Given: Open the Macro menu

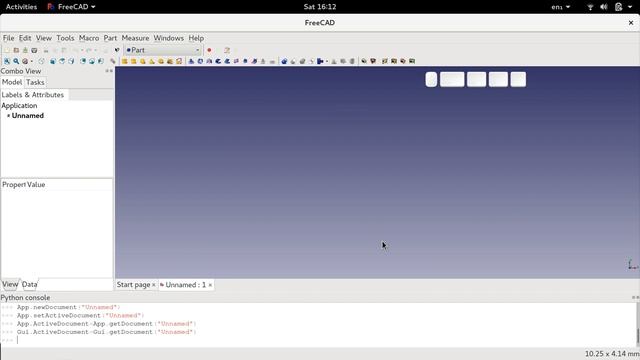Looking at the screenshot, I should (x=89, y=38).
